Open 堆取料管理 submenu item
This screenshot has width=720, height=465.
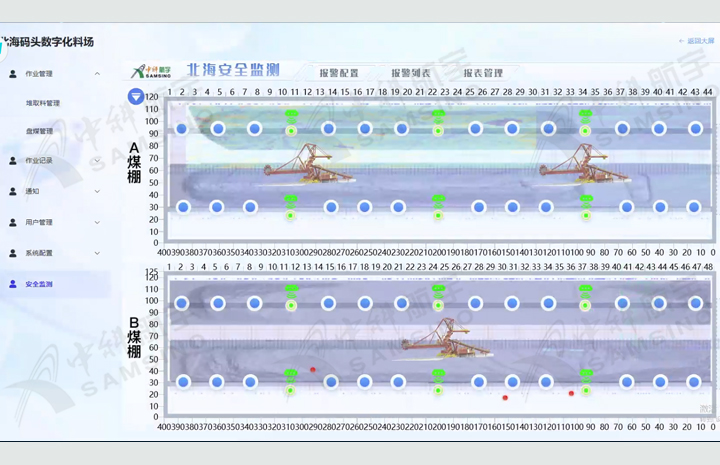[43, 103]
